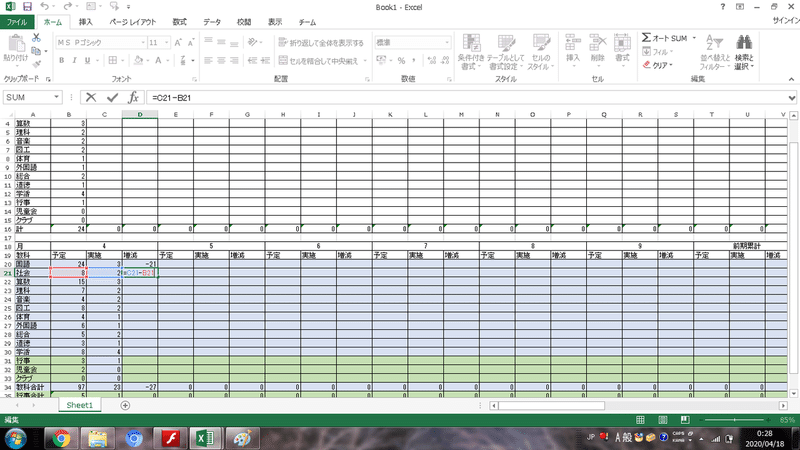Open Conditional Formatting menu
Image resolution: width=800 pixels, height=450 pixels.
470,52
